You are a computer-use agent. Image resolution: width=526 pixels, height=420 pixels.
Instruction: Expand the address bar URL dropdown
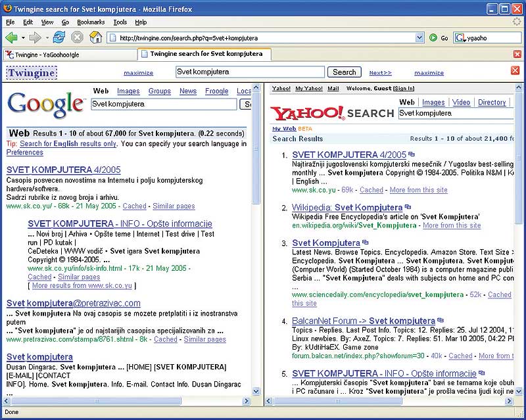pyautogui.click(x=419, y=38)
